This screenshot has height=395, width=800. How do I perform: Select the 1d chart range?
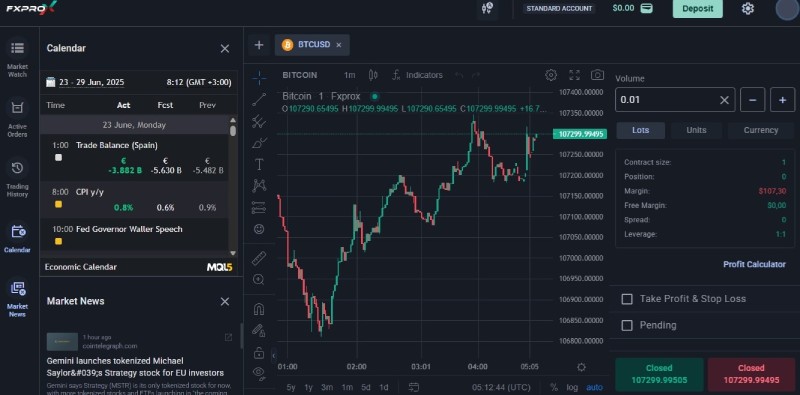click(x=384, y=387)
